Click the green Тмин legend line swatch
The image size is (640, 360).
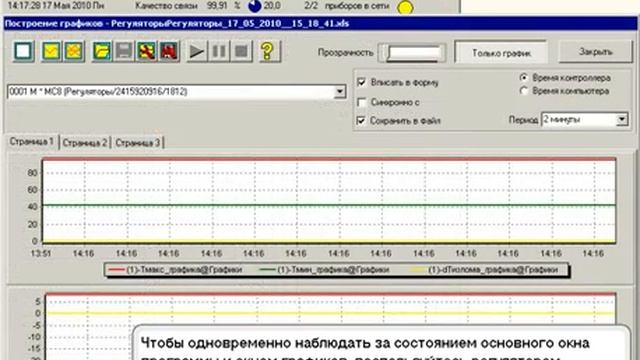tap(267, 270)
